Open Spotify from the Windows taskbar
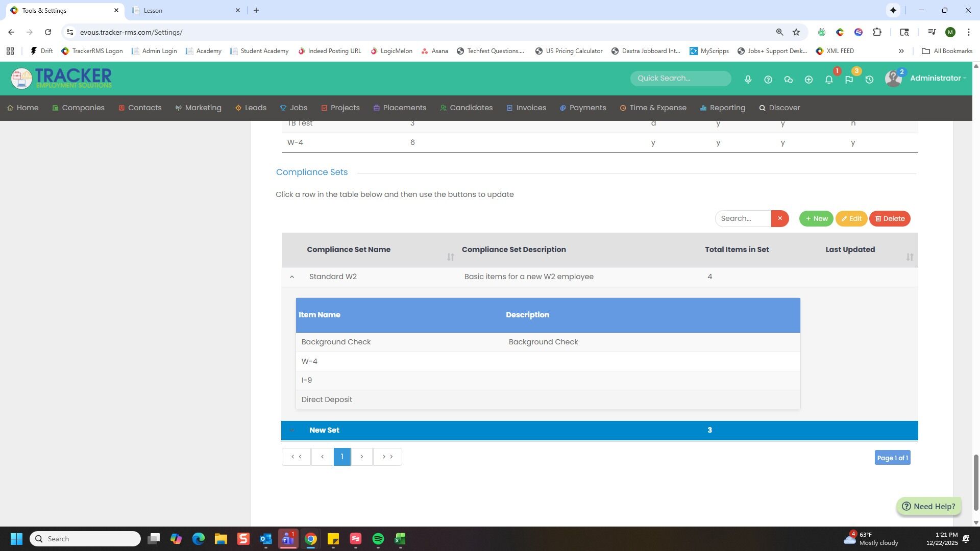980x551 pixels. [x=378, y=539]
